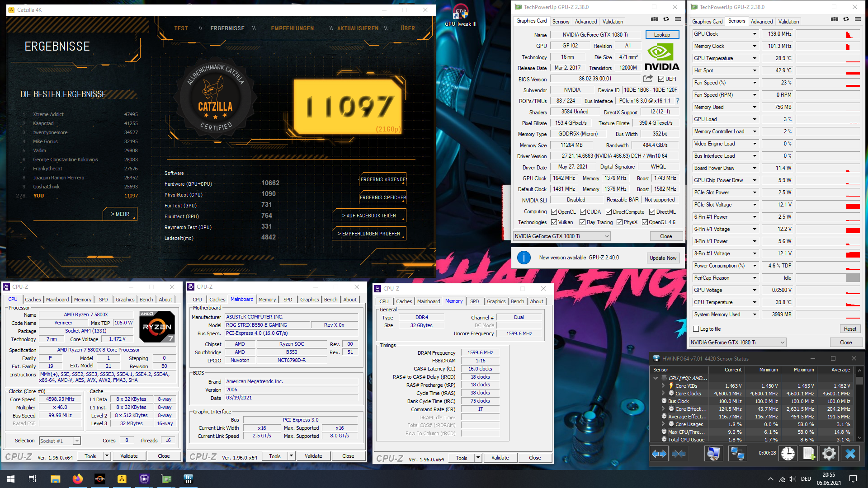Click Bus Interface question mark in GPU-Z
Image resolution: width=868 pixels, height=488 pixels.
click(678, 101)
